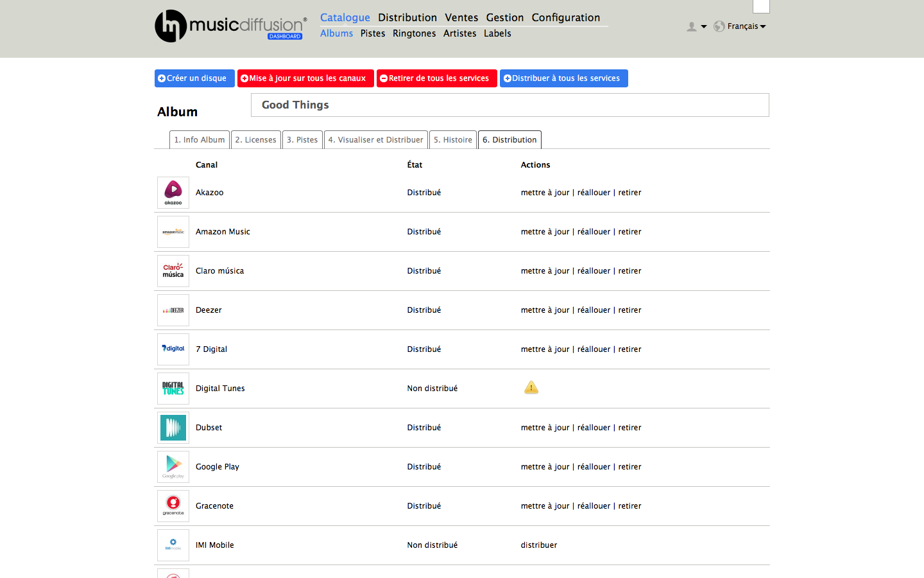Click the État column header
Viewport: 924px width, 578px height.
point(415,165)
